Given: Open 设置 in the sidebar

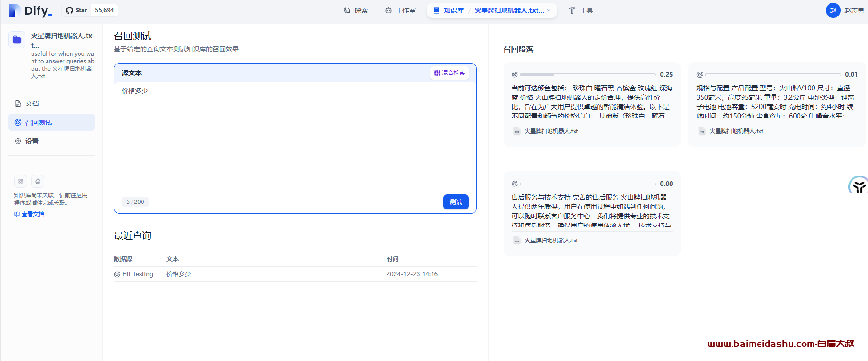Looking at the screenshot, I should pyautogui.click(x=51, y=141).
